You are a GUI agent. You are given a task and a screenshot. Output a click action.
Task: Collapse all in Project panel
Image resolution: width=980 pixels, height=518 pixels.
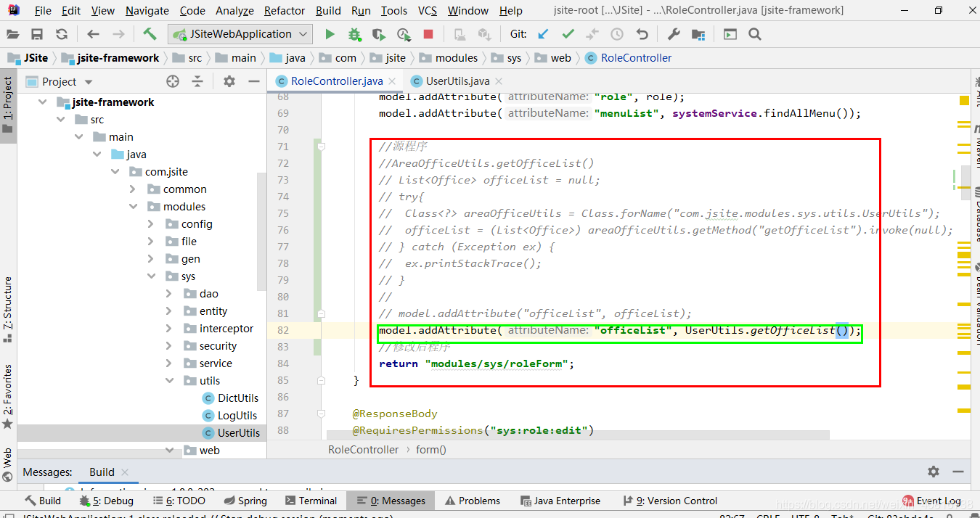197,81
